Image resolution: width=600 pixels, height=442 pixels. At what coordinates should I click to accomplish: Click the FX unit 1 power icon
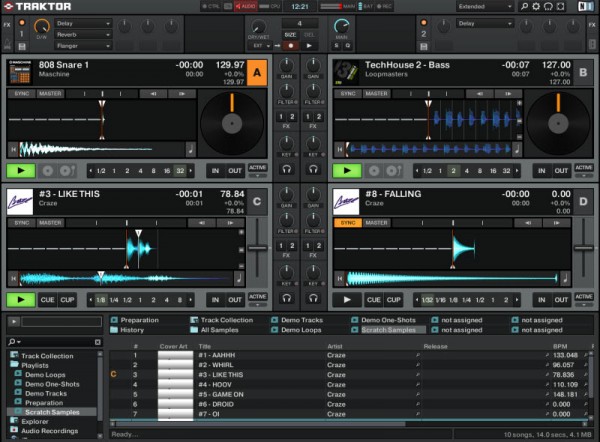click(x=20, y=21)
